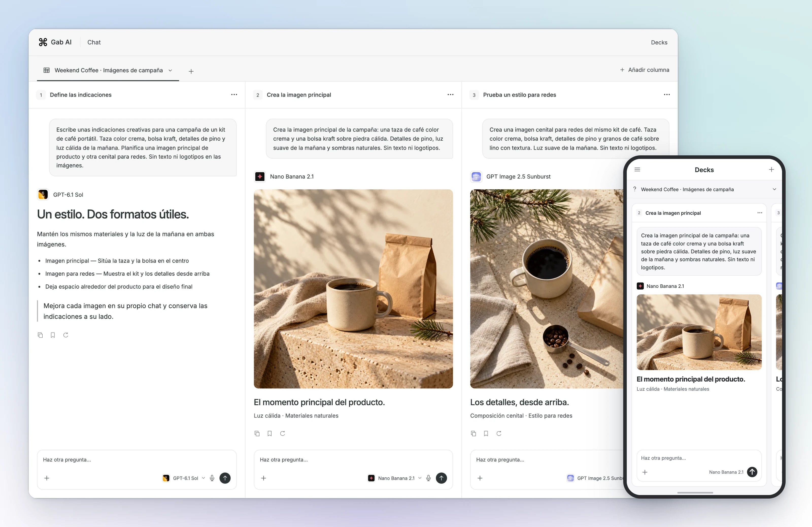Send message in GPT-6.1 Sol column
Screen dimensions: 812x527
pyautogui.click(x=225, y=478)
